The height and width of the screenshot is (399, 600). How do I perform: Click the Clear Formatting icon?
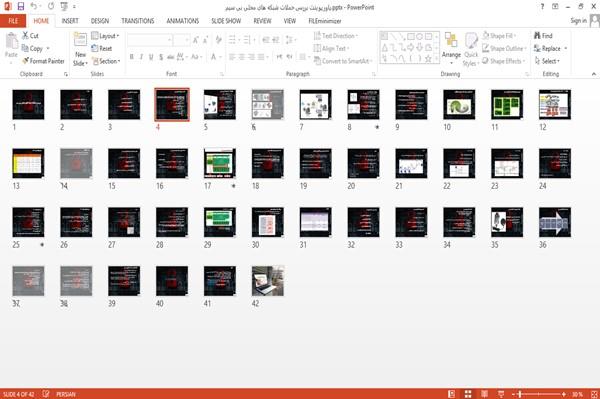point(218,39)
